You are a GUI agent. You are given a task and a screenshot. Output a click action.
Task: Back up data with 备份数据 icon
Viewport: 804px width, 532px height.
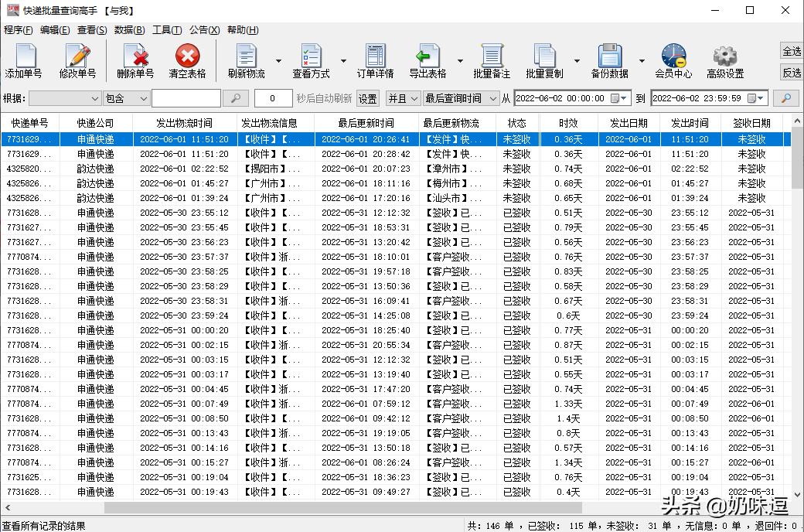click(x=610, y=60)
